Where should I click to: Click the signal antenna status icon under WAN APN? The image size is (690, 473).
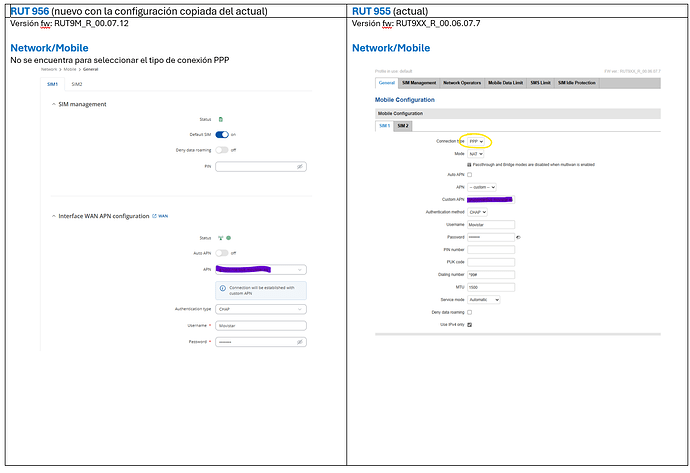pyautogui.click(x=220, y=238)
